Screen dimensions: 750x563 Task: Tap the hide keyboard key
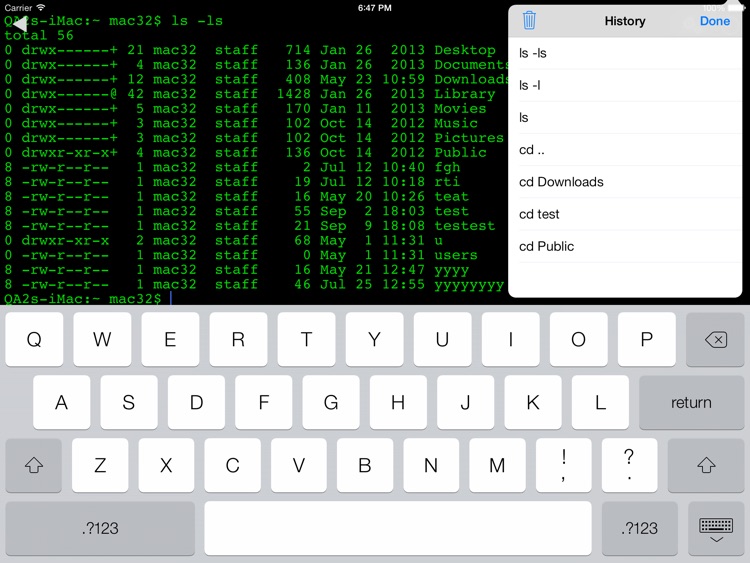716,529
